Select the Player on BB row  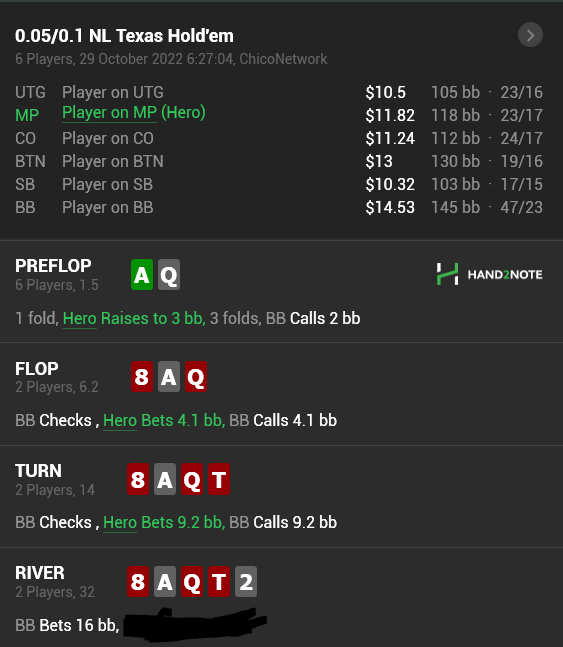pos(279,207)
